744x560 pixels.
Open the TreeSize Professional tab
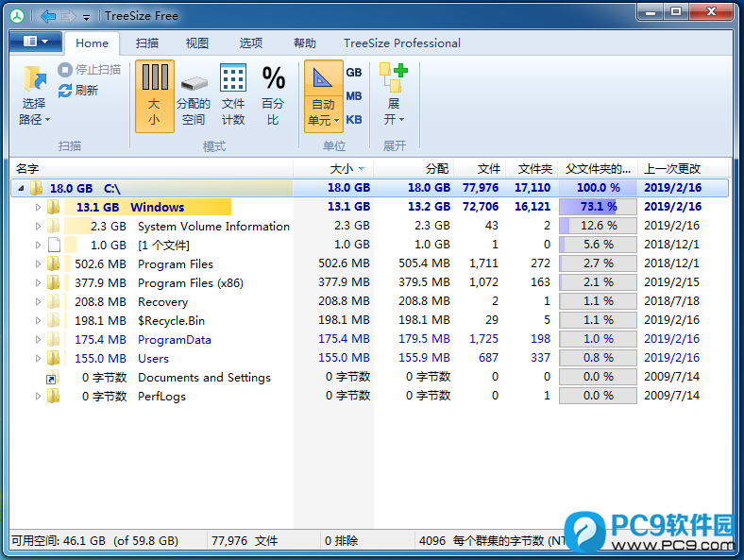[x=402, y=43]
